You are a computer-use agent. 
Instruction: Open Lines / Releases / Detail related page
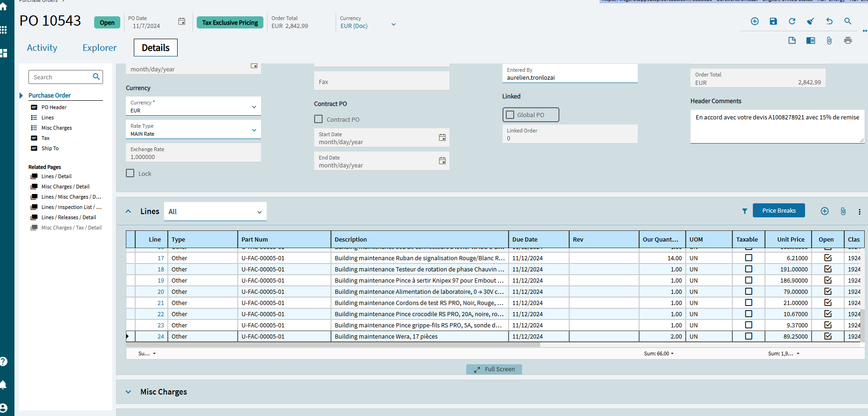[x=69, y=217]
